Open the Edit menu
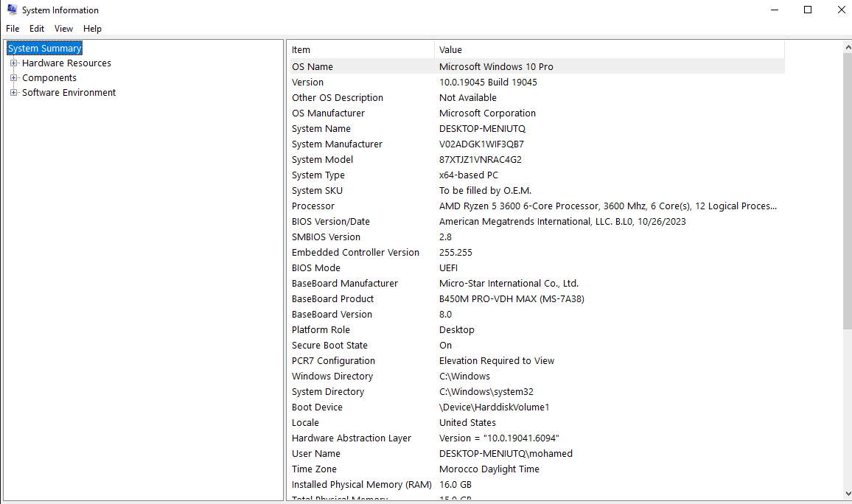This screenshot has width=852, height=504. 37,29
